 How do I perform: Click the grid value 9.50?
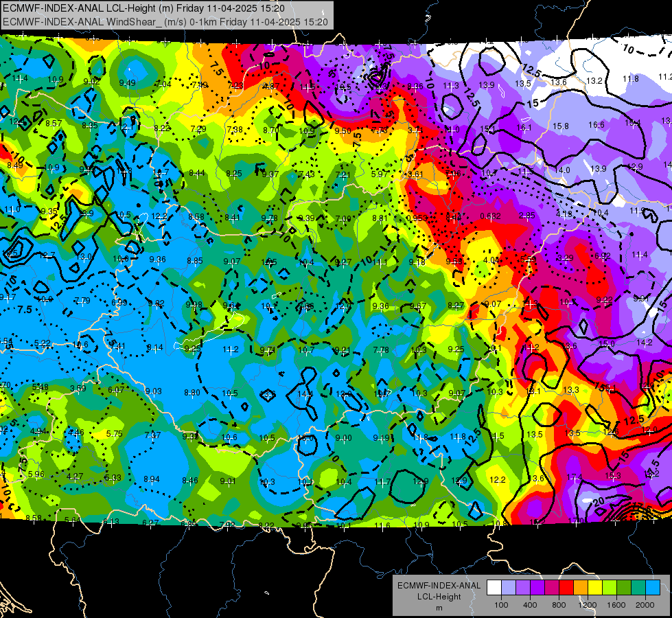click(x=343, y=130)
